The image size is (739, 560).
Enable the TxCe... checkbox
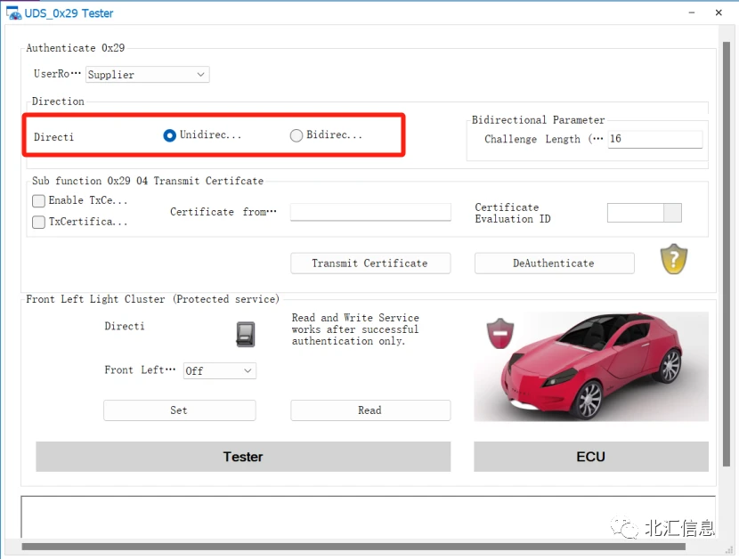(x=39, y=201)
